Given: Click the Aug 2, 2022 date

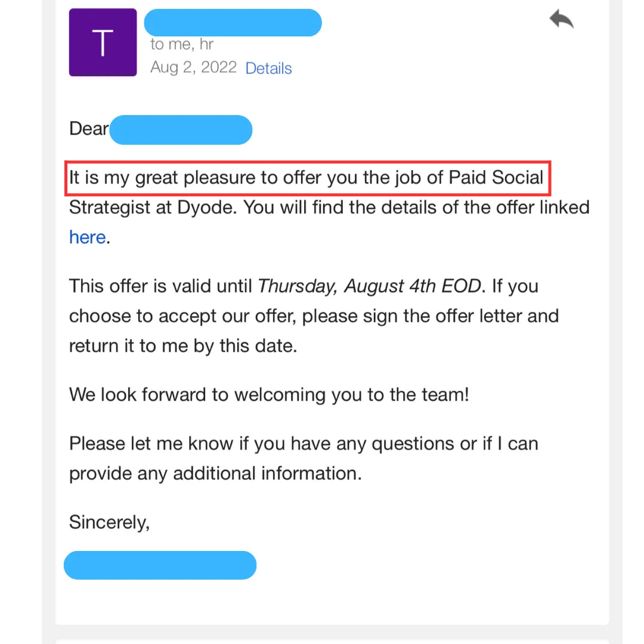Looking at the screenshot, I should pyautogui.click(x=193, y=67).
